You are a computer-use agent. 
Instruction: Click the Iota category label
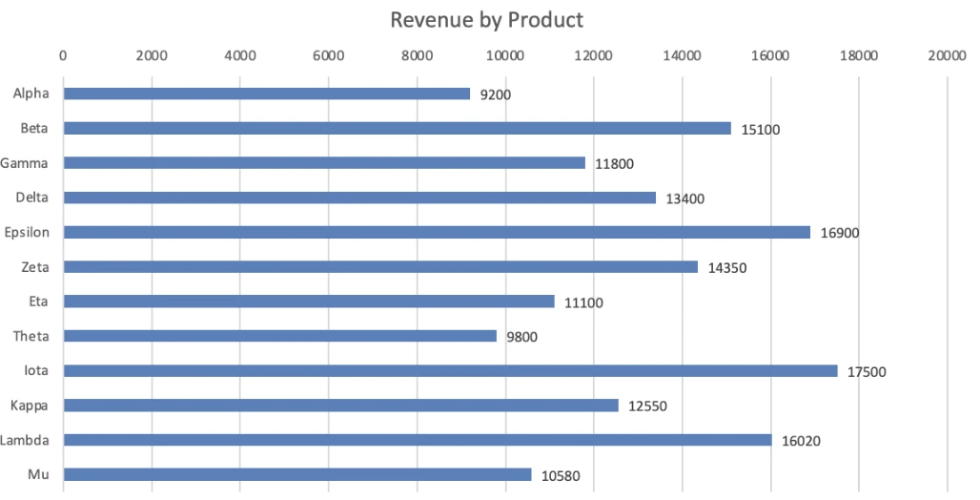(36, 371)
